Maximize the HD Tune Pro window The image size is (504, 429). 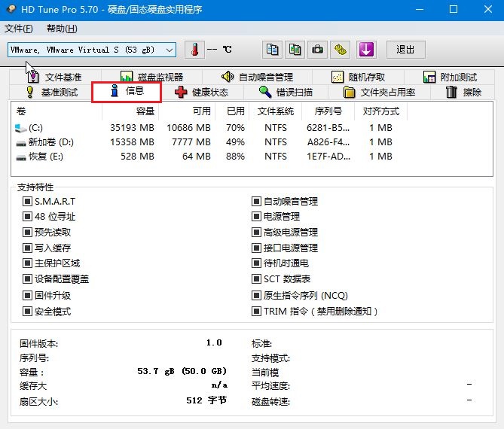(x=454, y=9)
